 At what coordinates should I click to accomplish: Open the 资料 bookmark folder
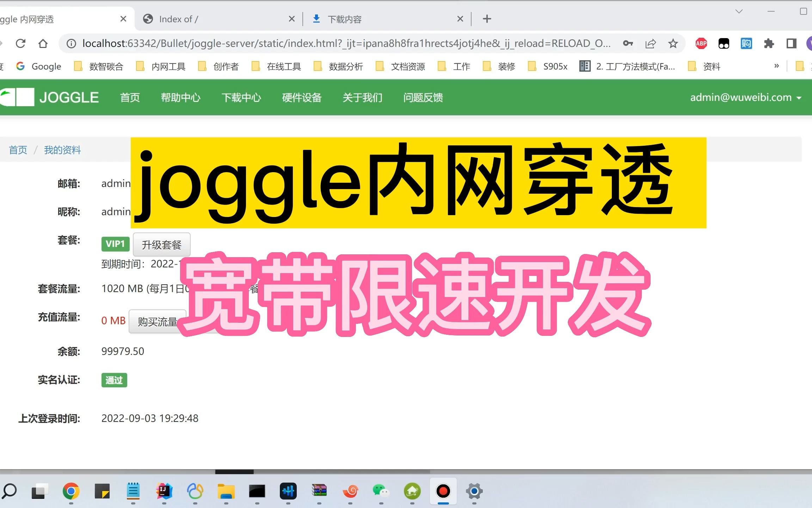pyautogui.click(x=704, y=66)
